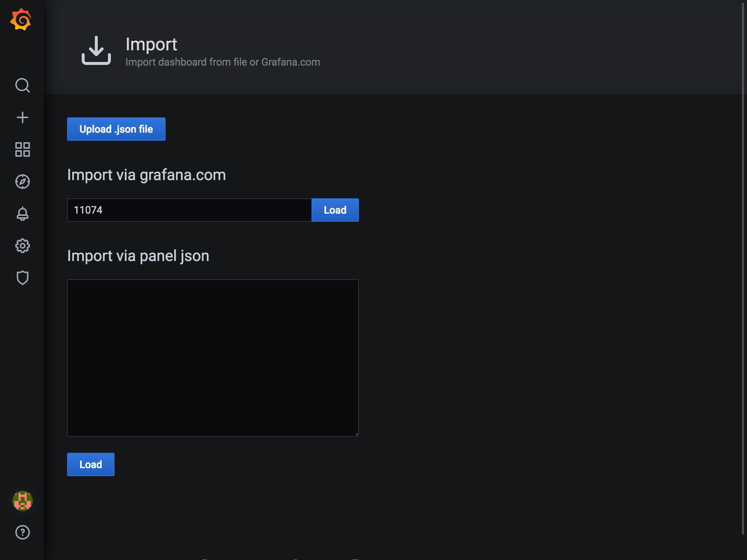Screen dimensions: 747x560
Task: Click the Grafana logo home icon
Action: [21, 20]
